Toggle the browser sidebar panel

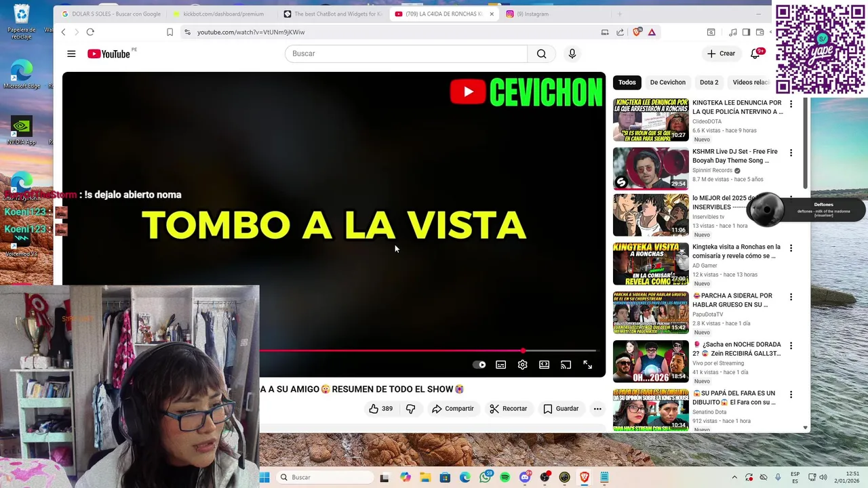click(x=746, y=32)
